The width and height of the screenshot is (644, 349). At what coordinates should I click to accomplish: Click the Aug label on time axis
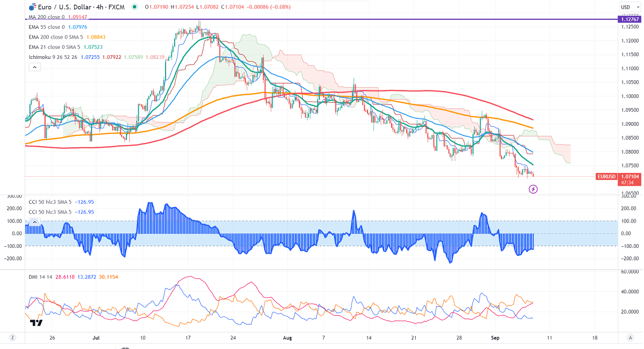click(287, 338)
